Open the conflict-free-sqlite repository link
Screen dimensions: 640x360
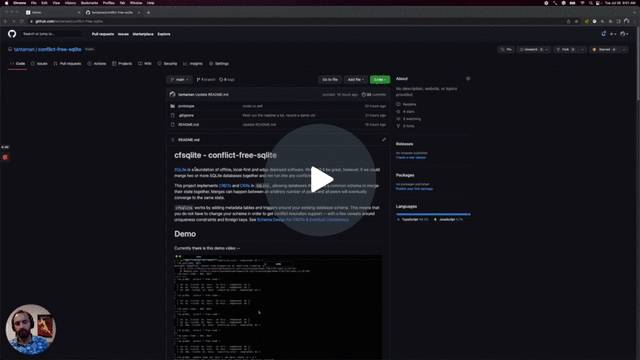point(60,49)
